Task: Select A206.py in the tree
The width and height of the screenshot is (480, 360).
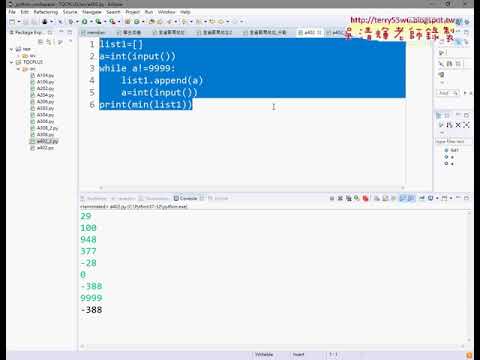Action: pos(45,102)
